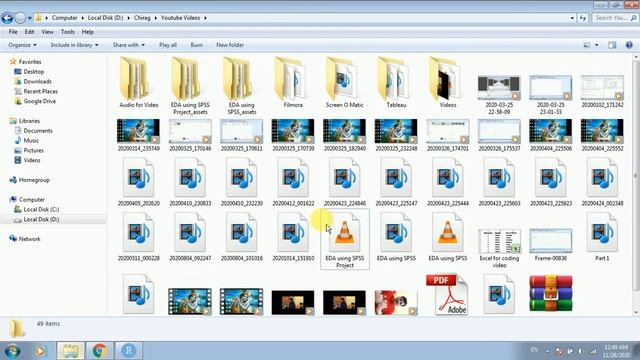Image resolution: width=640 pixels, height=360 pixels.
Task: Refresh the folder view
Action: pos(582,18)
